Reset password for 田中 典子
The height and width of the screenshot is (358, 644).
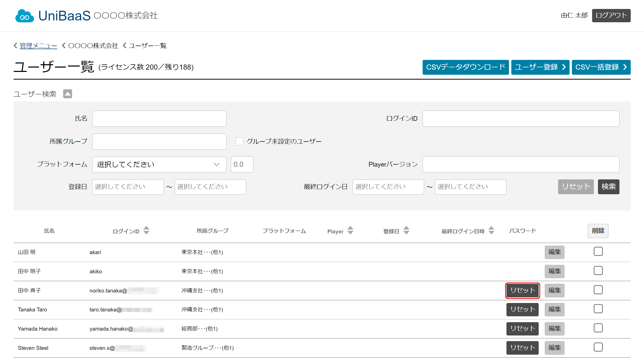click(x=522, y=290)
